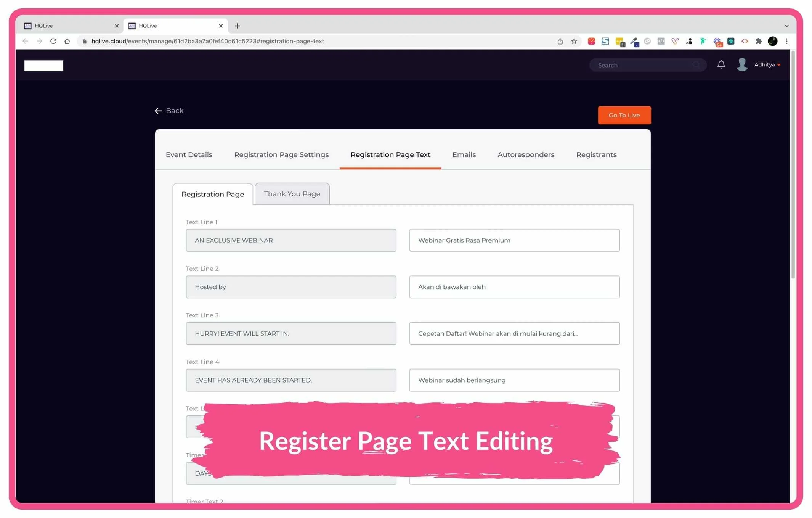Screen dimensions: 812x518
Task: Click the Webinar Gratis Rasa Premium field
Action: click(x=514, y=240)
